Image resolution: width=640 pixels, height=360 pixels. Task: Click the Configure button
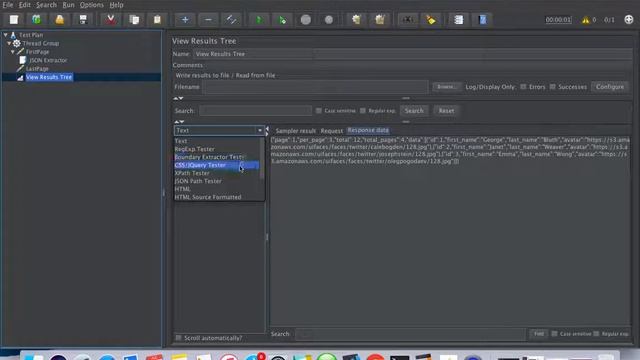coord(610,87)
